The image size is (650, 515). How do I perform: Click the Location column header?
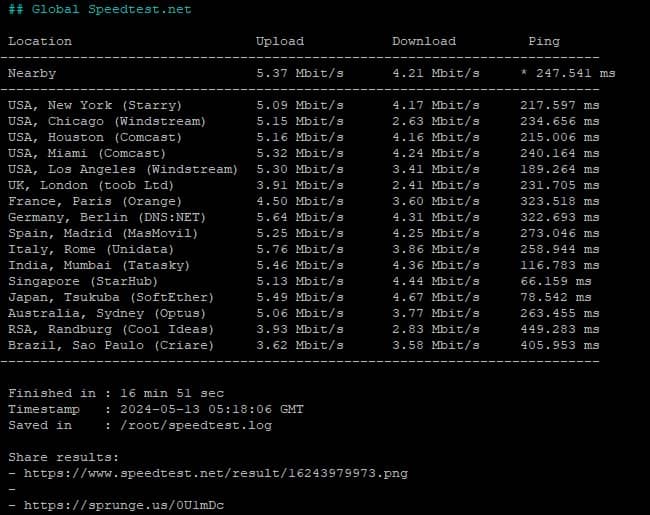[40, 41]
